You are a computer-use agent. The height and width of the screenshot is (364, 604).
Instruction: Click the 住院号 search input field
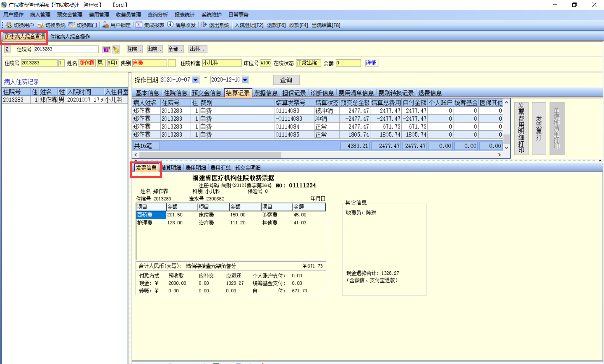[x=66, y=49]
